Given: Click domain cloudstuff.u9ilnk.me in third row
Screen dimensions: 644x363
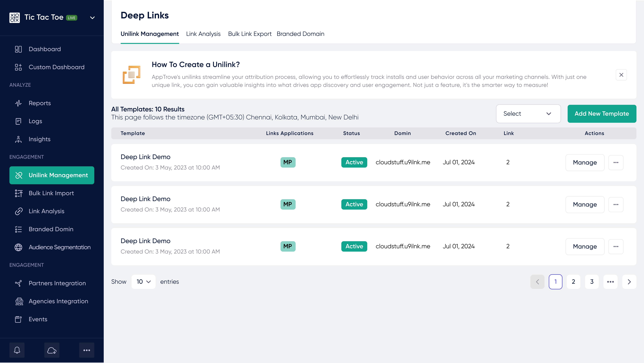Looking at the screenshot, I should click(x=403, y=246).
